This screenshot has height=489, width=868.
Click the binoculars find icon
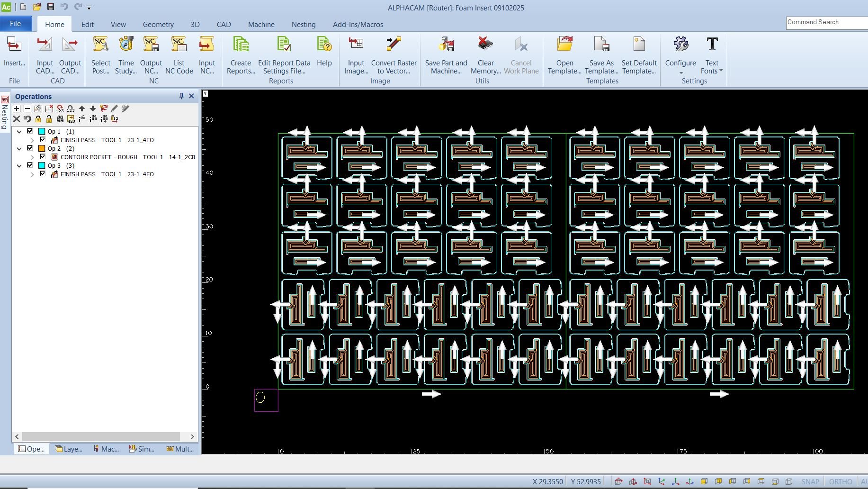tap(60, 119)
